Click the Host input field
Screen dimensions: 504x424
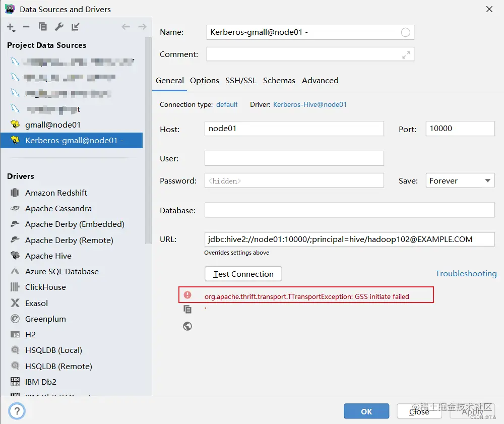tap(294, 129)
